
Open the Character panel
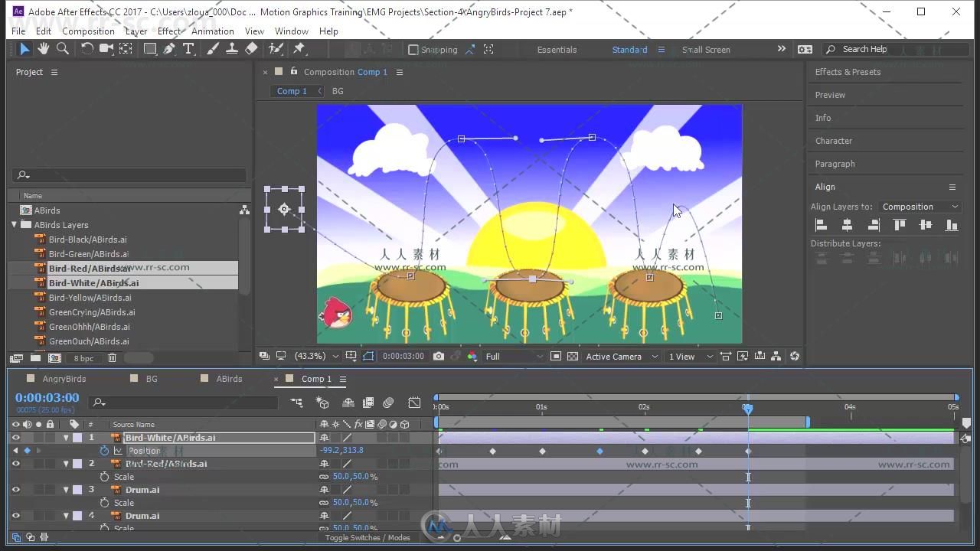tap(833, 141)
